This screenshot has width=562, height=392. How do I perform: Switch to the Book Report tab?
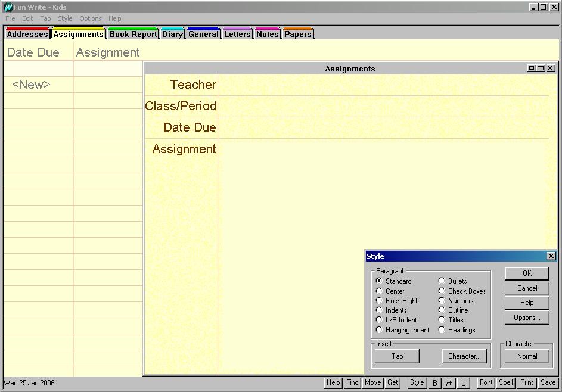point(133,34)
